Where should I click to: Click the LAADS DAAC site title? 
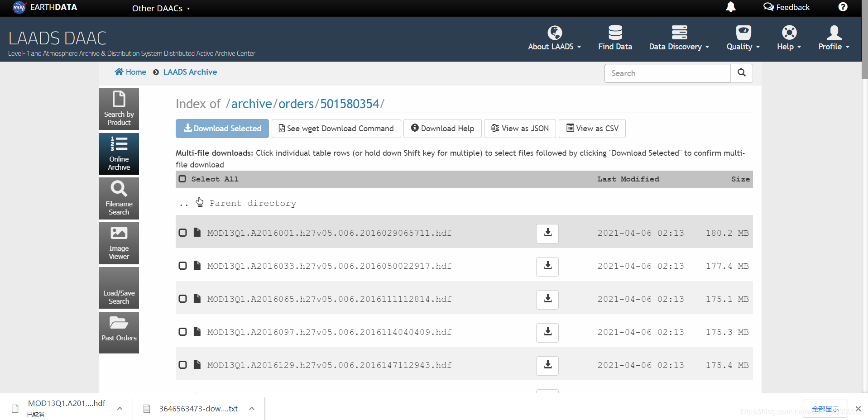(58, 38)
